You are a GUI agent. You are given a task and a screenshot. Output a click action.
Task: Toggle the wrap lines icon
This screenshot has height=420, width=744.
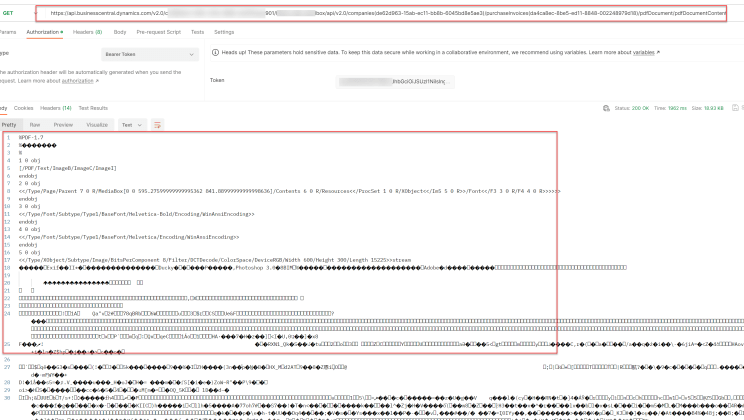coord(157,125)
